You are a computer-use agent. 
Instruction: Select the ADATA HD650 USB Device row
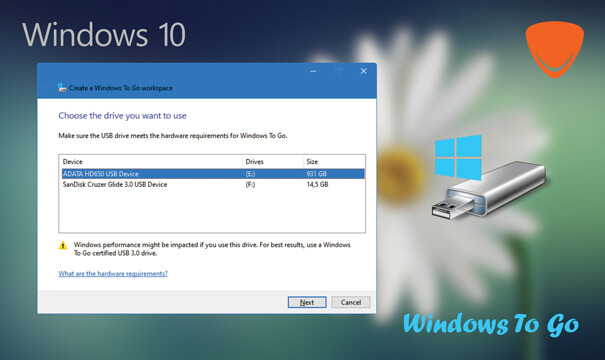213,174
